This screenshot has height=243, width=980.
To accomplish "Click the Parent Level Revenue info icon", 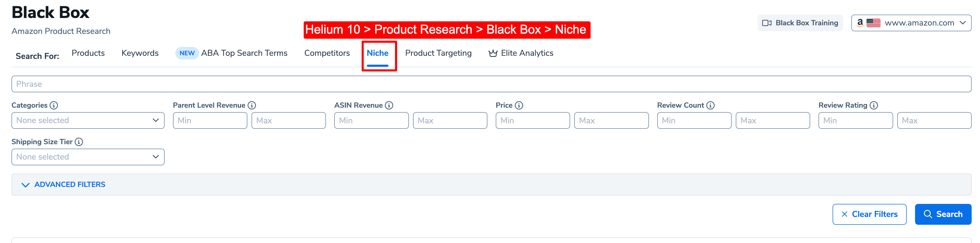I will coord(252,105).
